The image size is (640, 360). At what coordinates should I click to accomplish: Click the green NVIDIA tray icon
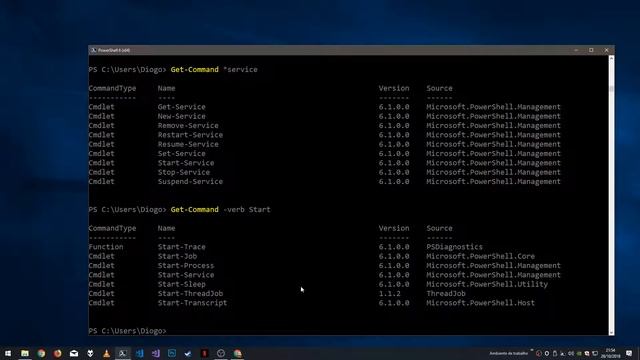point(579,353)
